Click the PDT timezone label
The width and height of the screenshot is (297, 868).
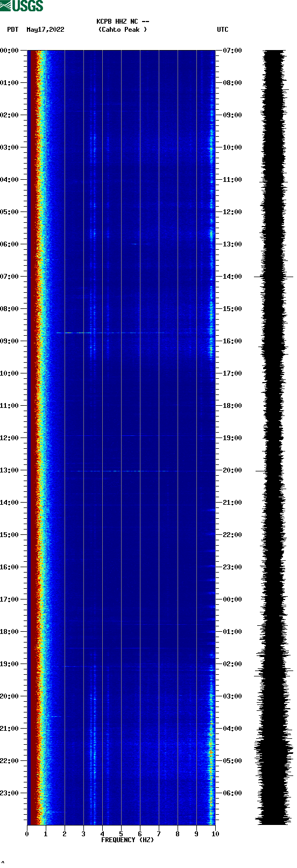click(x=13, y=30)
